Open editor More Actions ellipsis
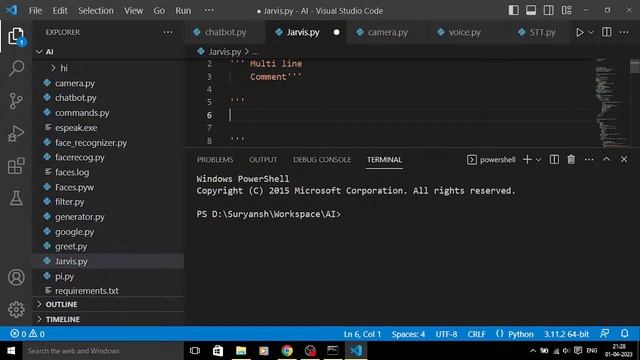Screen dimensions: 640x360 click(x=624, y=32)
